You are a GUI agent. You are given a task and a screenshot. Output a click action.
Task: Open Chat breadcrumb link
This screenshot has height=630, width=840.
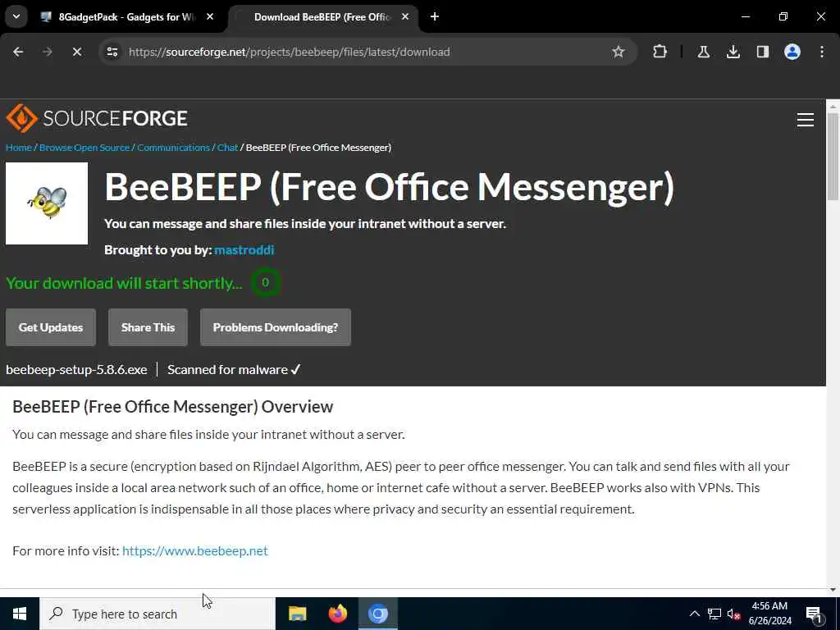(x=227, y=148)
